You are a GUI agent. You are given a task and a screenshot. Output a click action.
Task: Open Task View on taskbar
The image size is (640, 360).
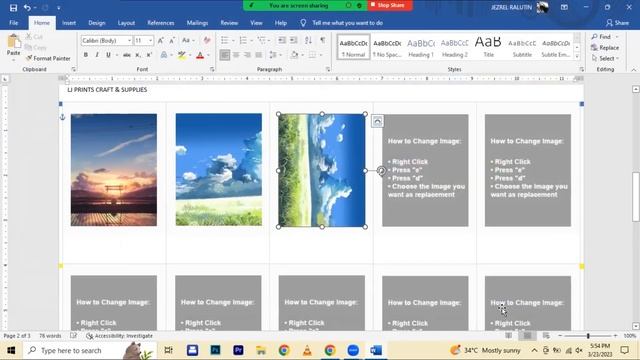tap(168, 350)
